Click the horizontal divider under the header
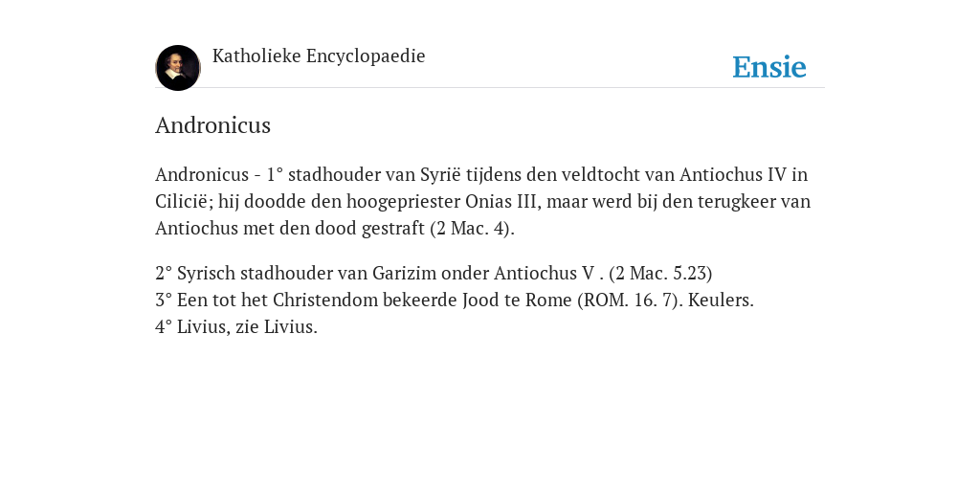Viewport: 980px width, 490px height. click(x=490, y=87)
